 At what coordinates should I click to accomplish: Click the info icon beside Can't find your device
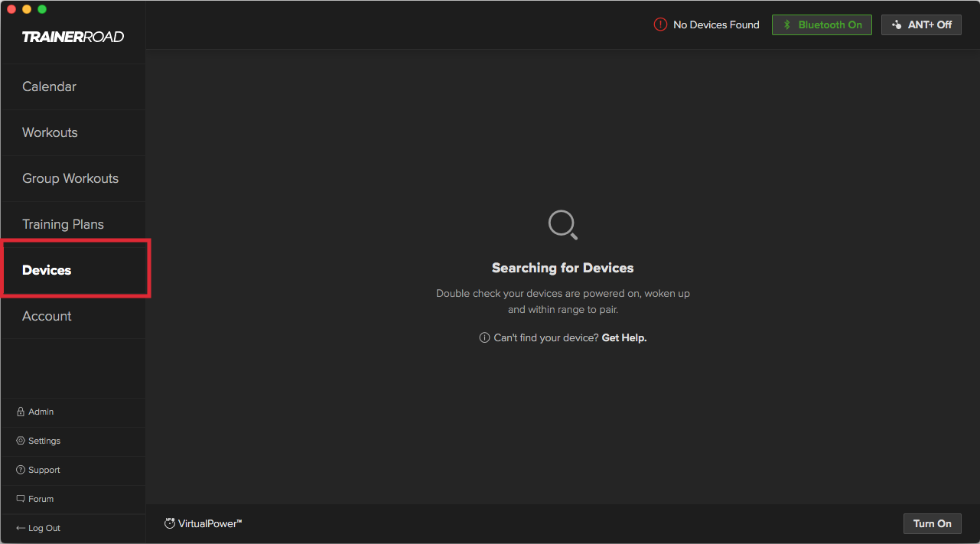(484, 337)
